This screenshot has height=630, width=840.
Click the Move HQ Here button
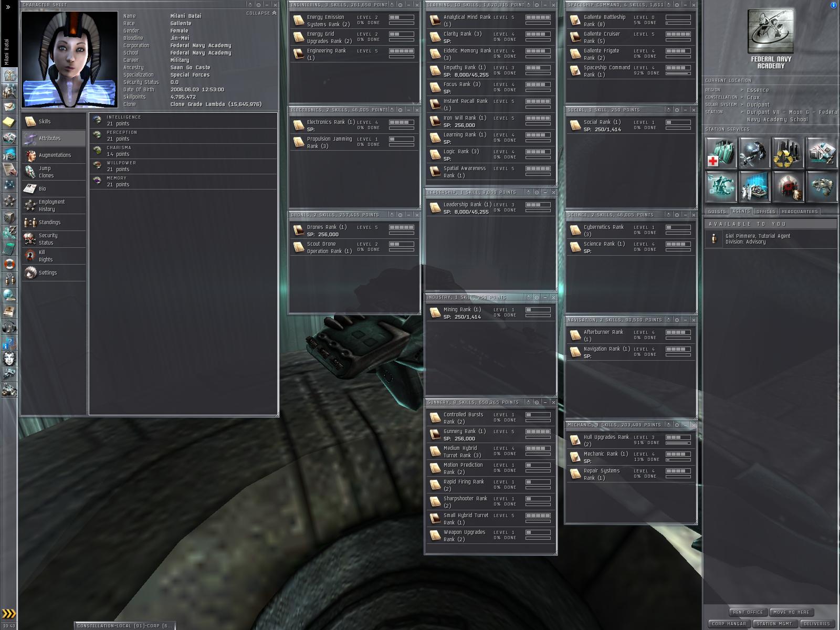pos(791,612)
